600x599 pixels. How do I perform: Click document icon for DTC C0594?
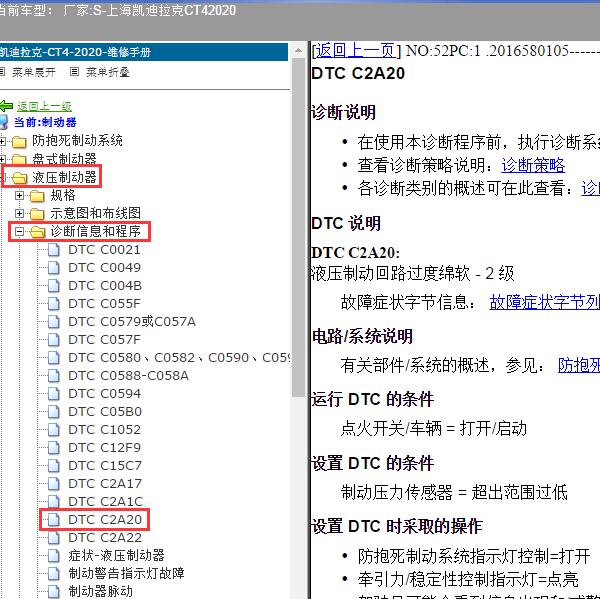pyautogui.click(x=54, y=393)
